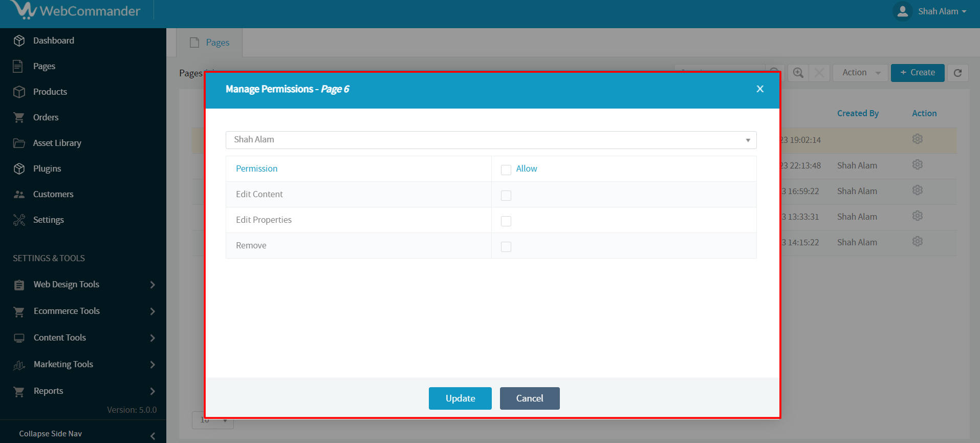Image resolution: width=980 pixels, height=443 pixels.
Task: Open the Pages tab
Action: tap(209, 43)
